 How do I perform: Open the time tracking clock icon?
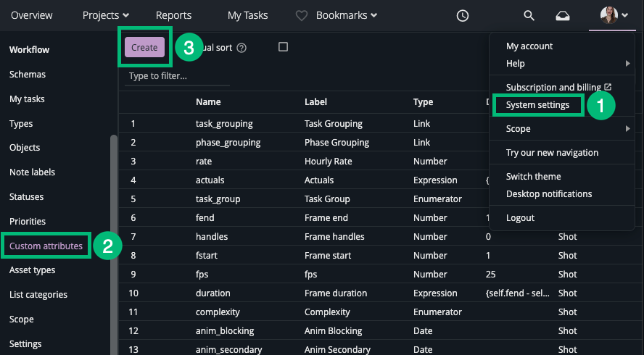click(462, 15)
